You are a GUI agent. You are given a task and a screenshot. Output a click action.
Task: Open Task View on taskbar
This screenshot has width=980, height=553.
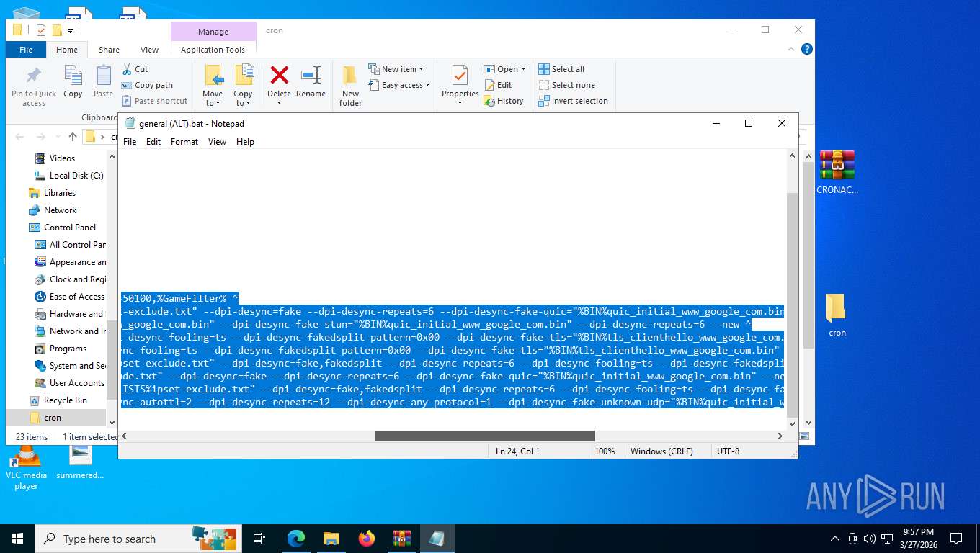pos(259,539)
